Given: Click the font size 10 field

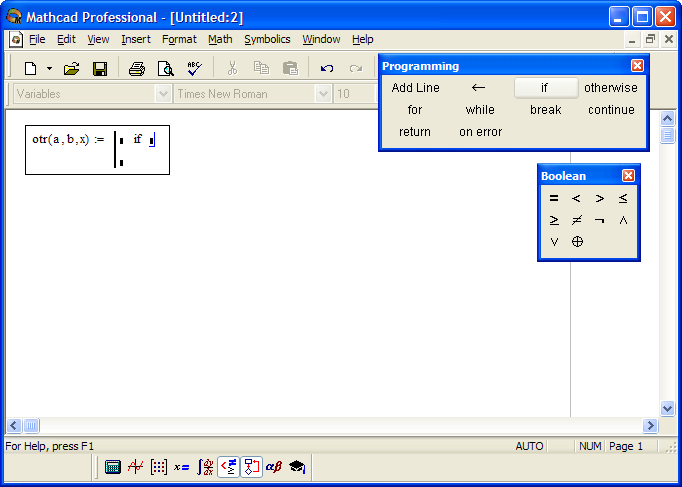Looking at the screenshot, I should 355,94.
